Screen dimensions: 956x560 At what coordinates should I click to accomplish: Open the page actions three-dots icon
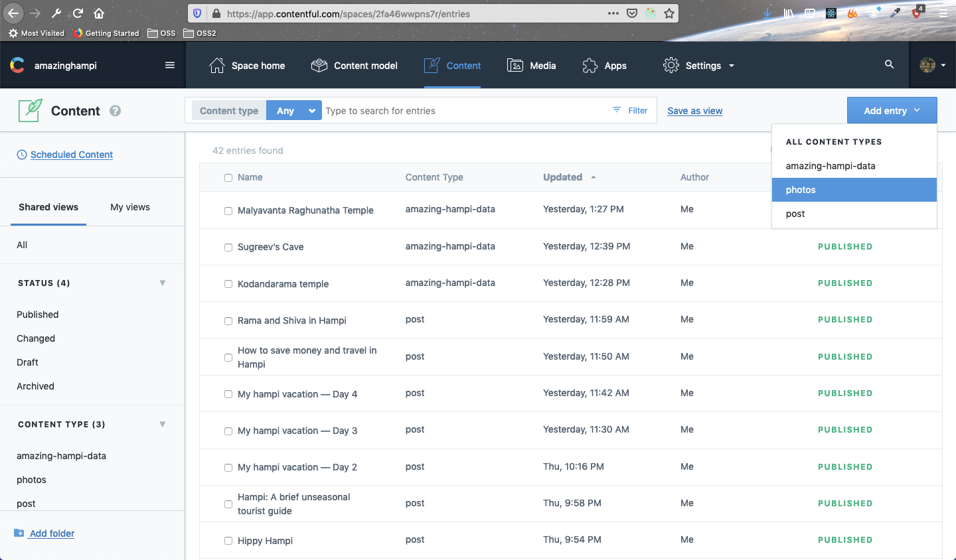click(613, 13)
